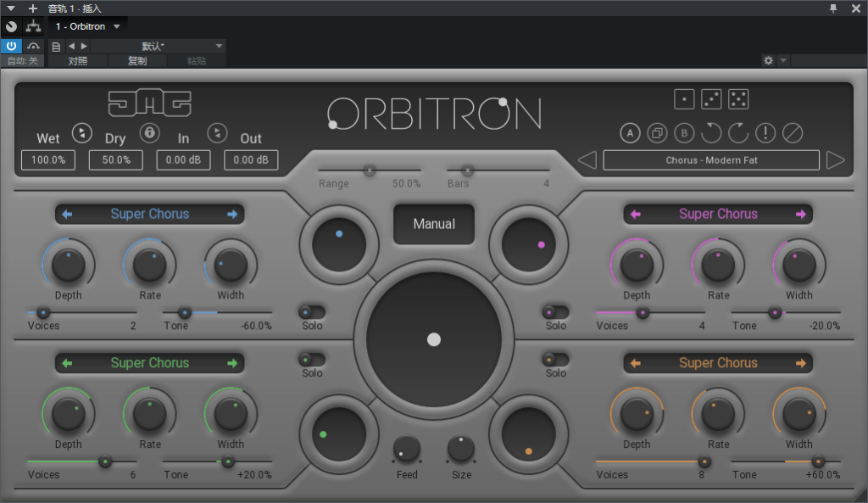The width and height of the screenshot is (868, 503).
Task: Open the gear settings icon
Action: 768,60
